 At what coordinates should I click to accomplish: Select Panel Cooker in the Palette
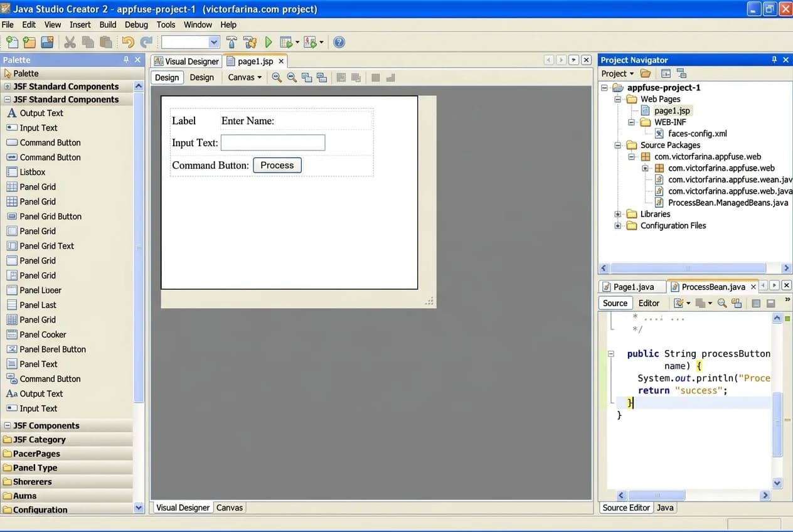(x=36, y=334)
